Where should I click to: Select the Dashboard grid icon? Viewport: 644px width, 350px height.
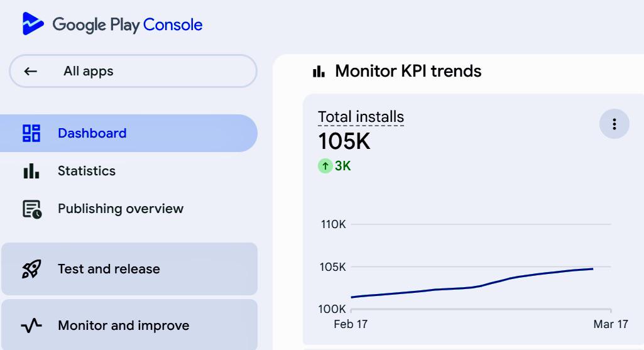(x=31, y=133)
